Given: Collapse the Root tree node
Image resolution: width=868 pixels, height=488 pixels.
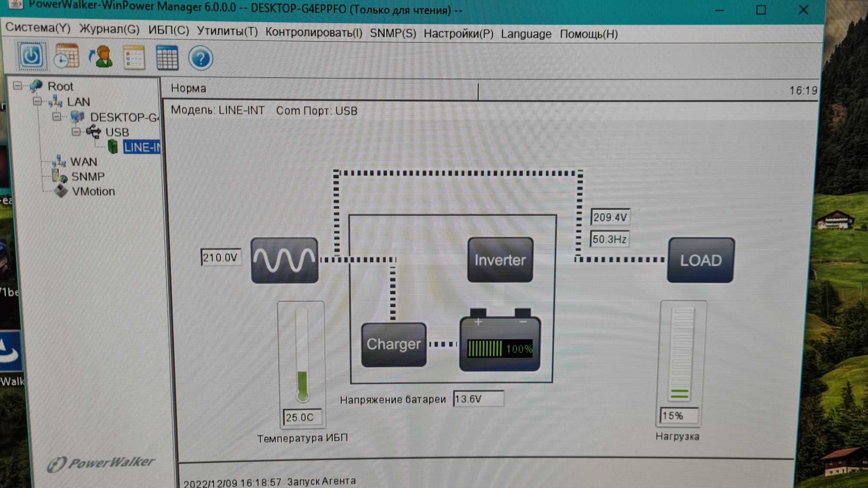Looking at the screenshot, I should (17, 85).
